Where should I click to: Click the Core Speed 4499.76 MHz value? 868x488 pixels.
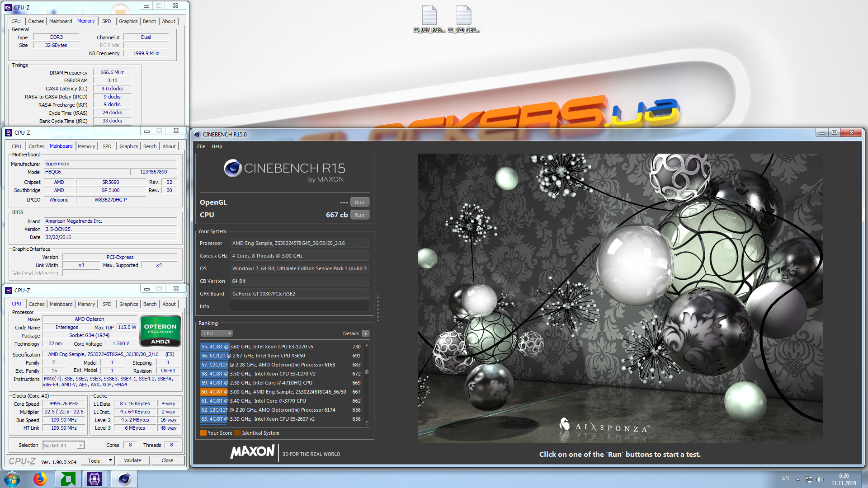[x=64, y=404]
